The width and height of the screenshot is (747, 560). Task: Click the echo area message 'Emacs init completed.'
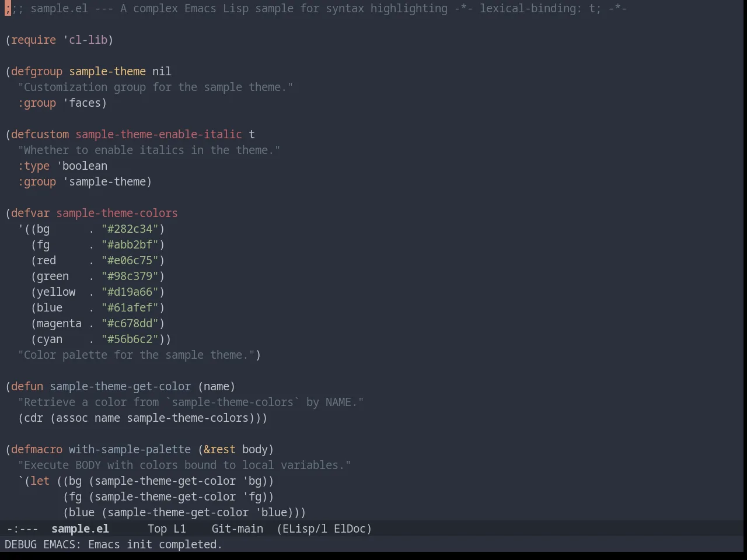(155, 544)
